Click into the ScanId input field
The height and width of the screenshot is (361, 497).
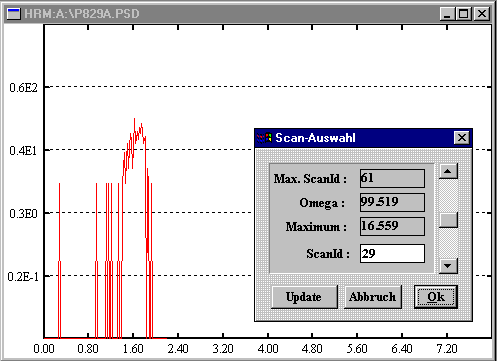(392, 254)
